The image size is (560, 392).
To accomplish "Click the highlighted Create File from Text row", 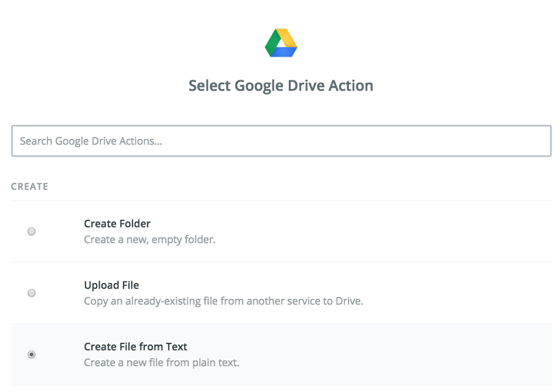I will tap(281, 354).
